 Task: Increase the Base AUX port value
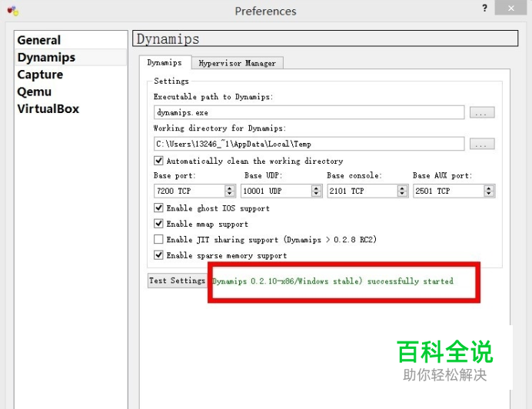coord(489,188)
